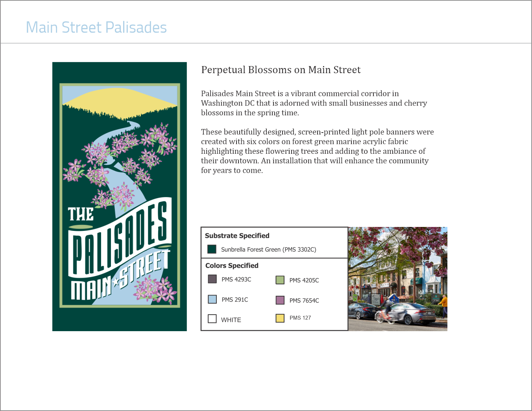Select the Palisades banner artwork image
The height and width of the screenshot is (411, 532).
(120, 196)
